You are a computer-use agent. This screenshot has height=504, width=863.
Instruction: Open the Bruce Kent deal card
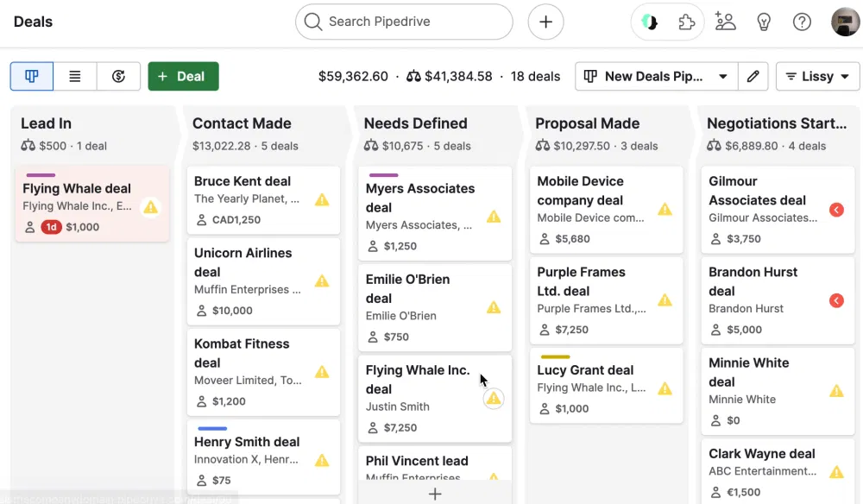[263, 200]
